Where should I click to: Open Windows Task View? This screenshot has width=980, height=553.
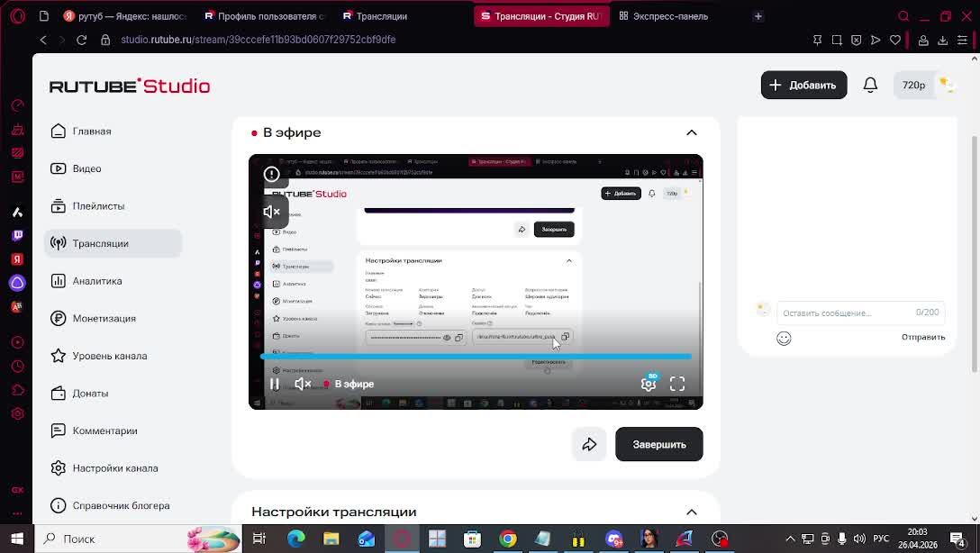[259, 539]
